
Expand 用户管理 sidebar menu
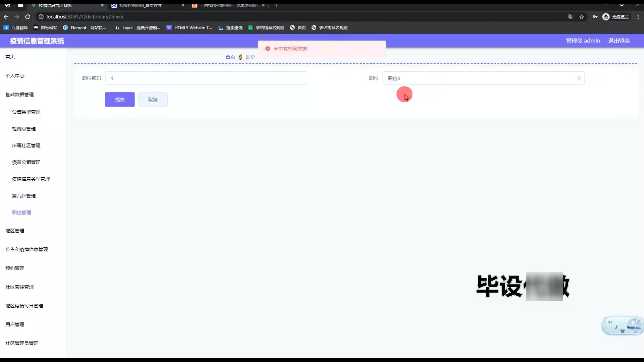pos(33,324)
